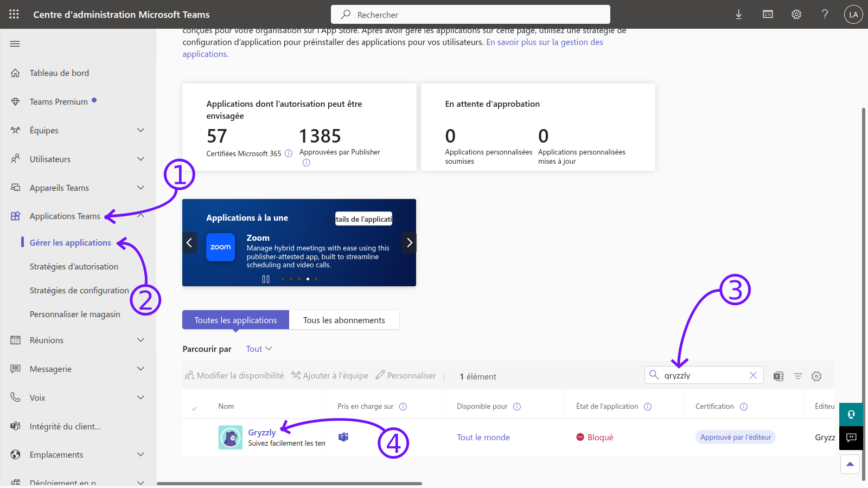Click the Teams Premium diamond icon
This screenshot has height=488, width=868.
click(16, 101)
